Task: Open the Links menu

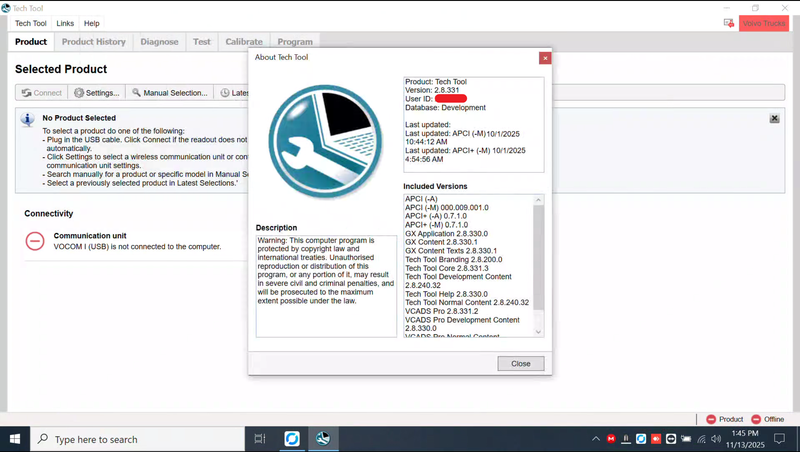Action: (65, 23)
